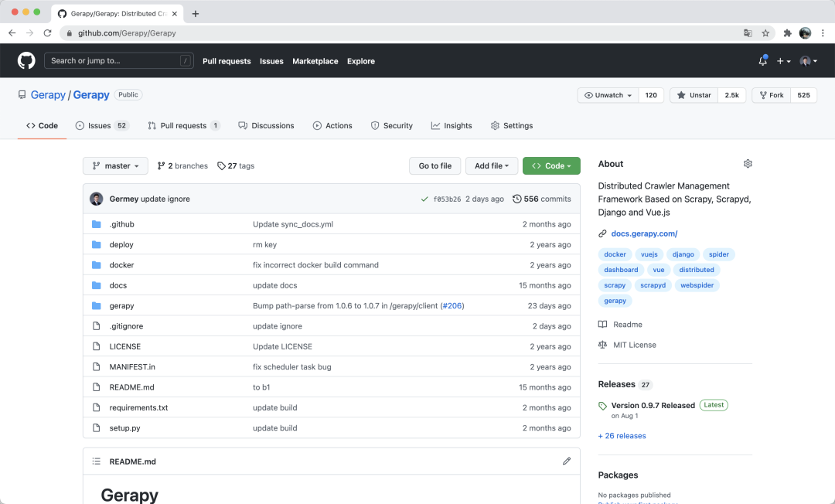
Task: Click the MIT License scales icon
Action: point(602,345)
